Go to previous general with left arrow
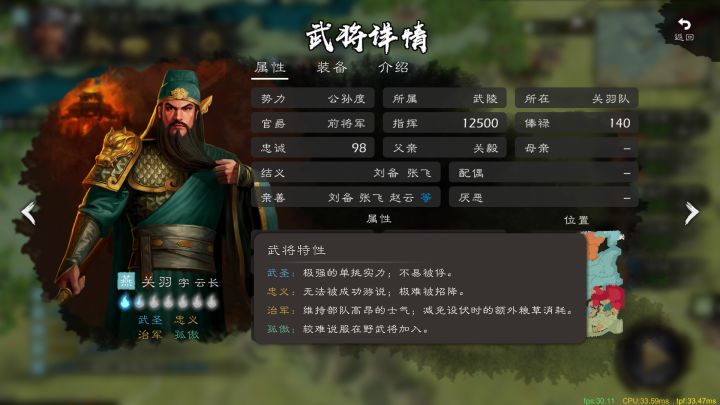Screen dimensions: 720x405 click(x=29, y=213)
